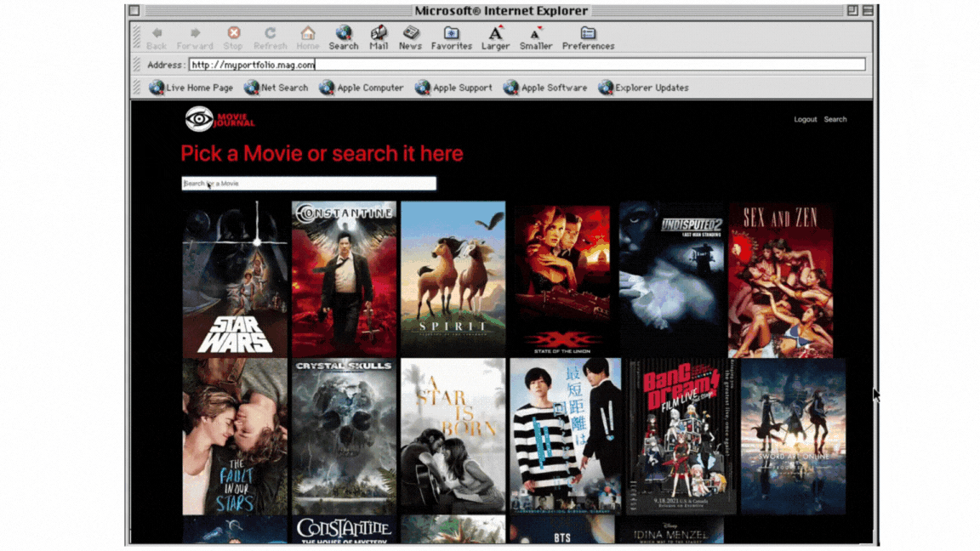The height and width of the screenshot is (551, 980).
Task: Click the Search link in page header
Action: pos(835,119)
